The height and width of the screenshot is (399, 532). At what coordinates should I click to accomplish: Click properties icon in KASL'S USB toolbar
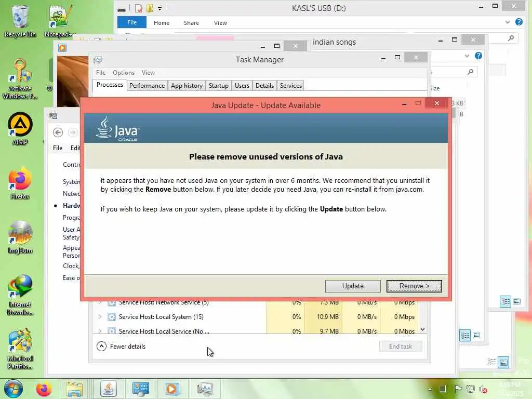tap(138, 8)
